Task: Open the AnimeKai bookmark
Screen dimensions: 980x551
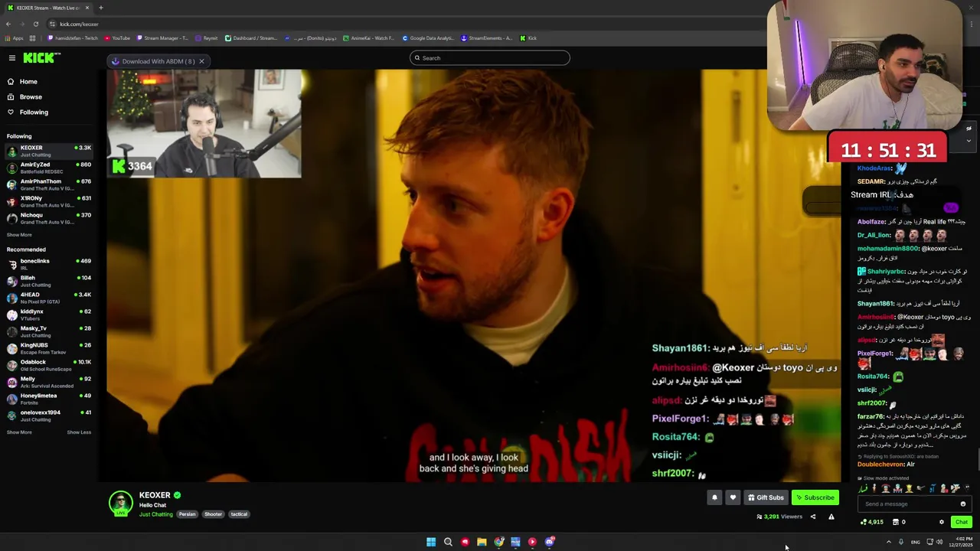Action: tap(369, 38)
